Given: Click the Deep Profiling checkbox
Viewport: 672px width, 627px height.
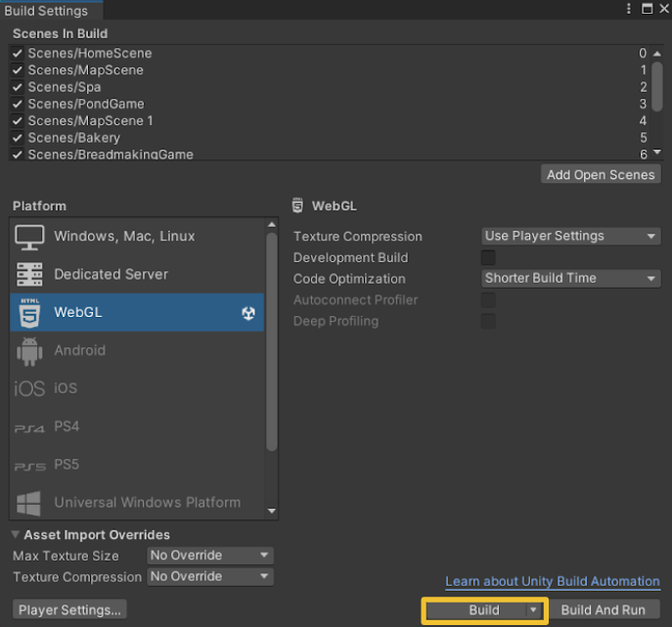Looking at the screenshot, I should tap(488, 321).
